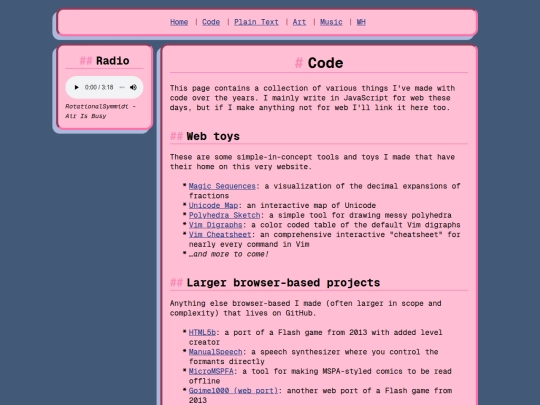
Task: Open the Magic Sequences link
Action: point(222,186)
